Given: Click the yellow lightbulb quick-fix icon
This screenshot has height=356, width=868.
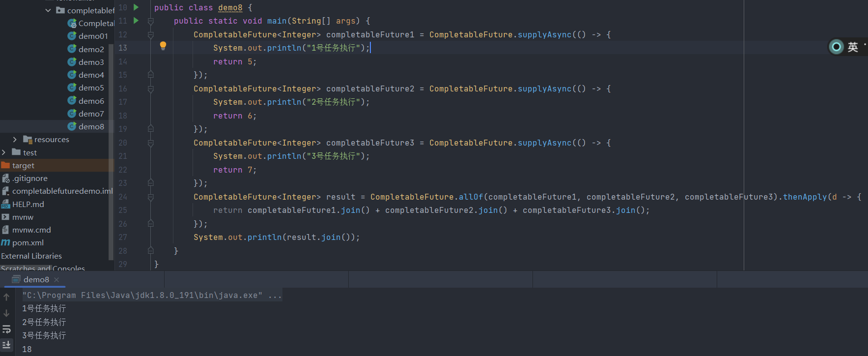Looking at the screenshot, I should coord(163,46).
